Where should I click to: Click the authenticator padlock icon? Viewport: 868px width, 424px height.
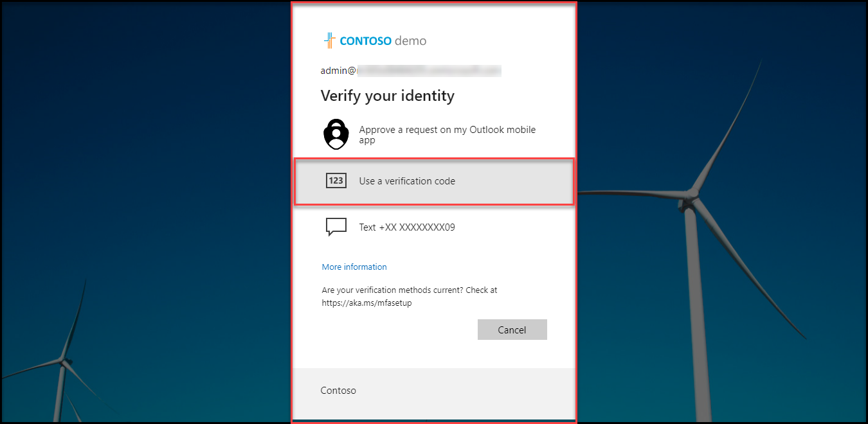pyautogui.click(x=336, y=134)
